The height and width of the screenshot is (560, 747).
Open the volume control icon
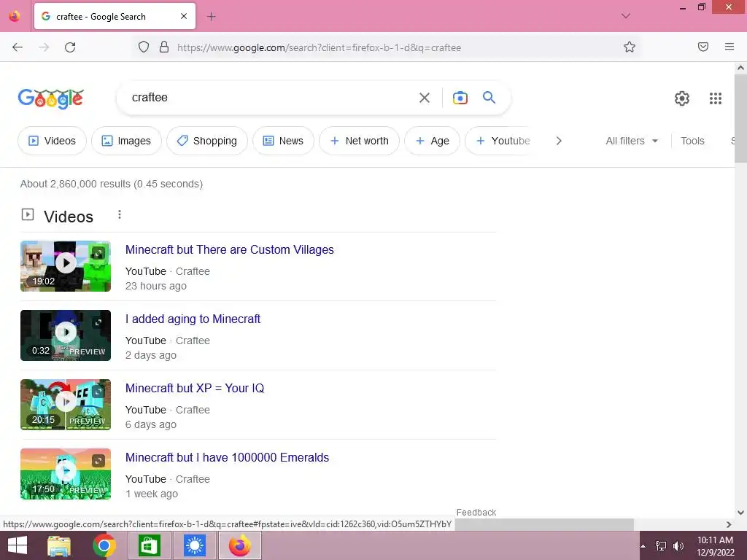click(x=678, y=546)
